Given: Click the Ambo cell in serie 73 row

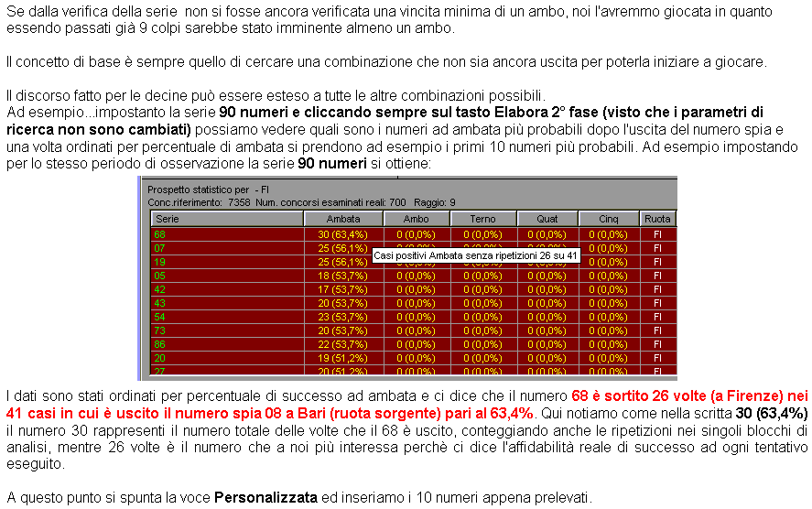Looking at the screenshot, I should 417,330.
